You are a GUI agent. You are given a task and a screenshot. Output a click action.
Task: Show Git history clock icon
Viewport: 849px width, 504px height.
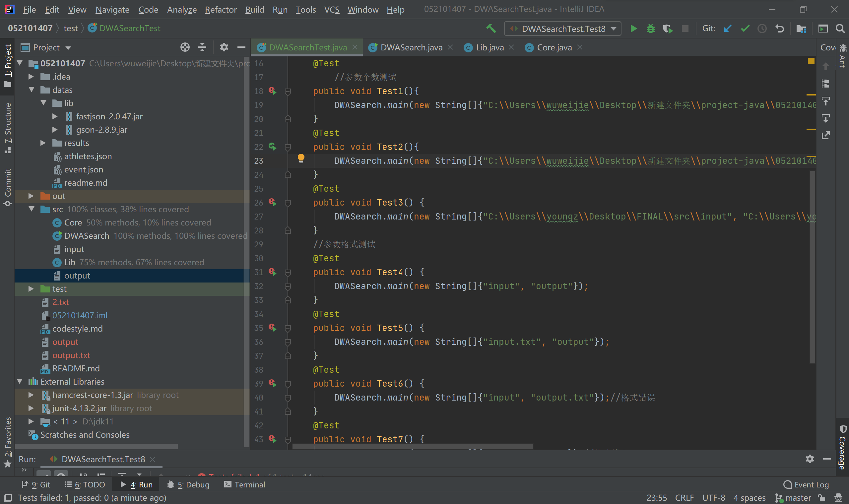tap(762, 29)
